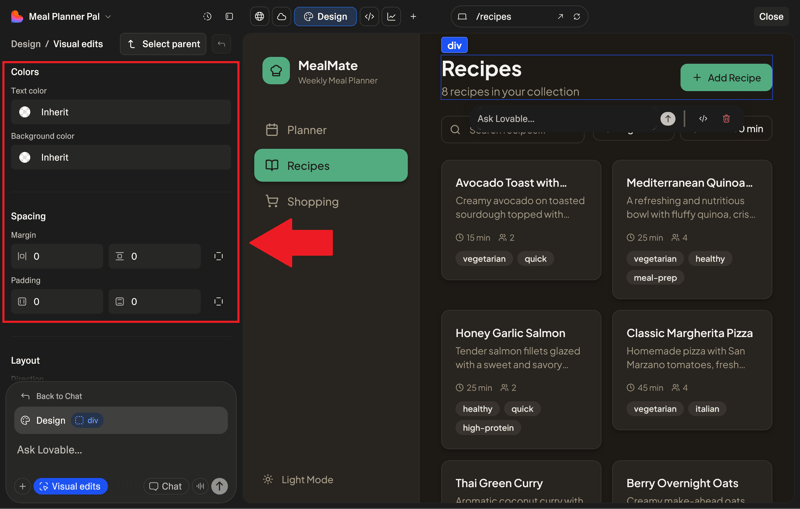
Task: Open the plus menu in the top toolbar
Action: coord(413,17)
